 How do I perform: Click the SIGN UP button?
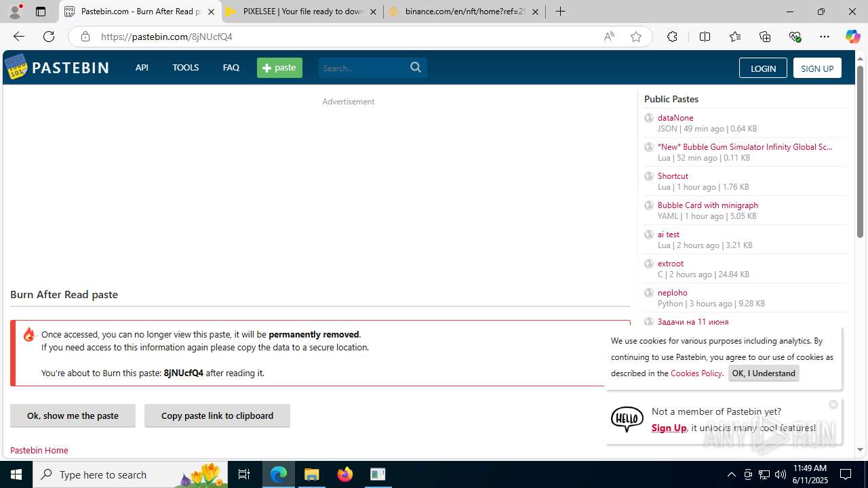click(817, 68)
